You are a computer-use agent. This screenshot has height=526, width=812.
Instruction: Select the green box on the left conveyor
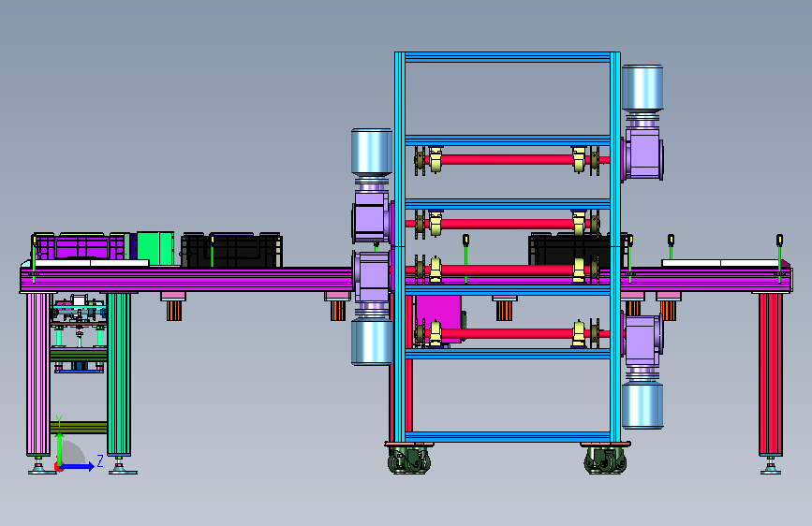click(x=155, y=249)
